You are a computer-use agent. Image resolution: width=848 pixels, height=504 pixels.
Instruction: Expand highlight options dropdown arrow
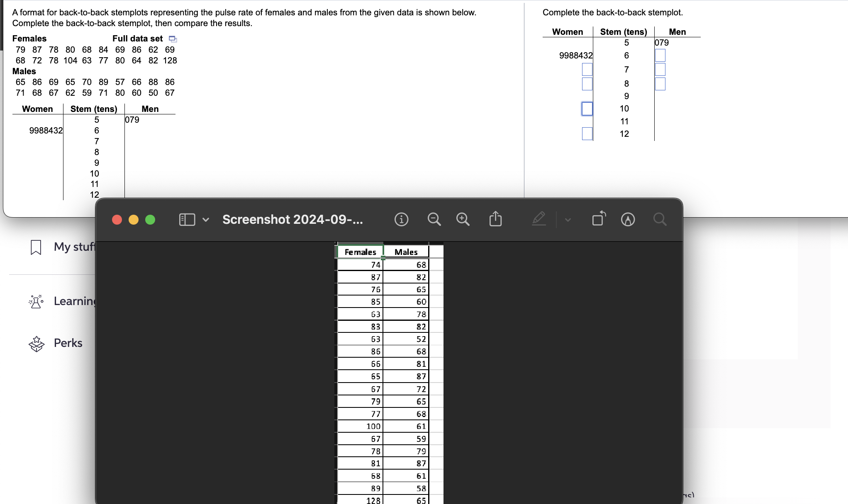click(x=568, y=220)
